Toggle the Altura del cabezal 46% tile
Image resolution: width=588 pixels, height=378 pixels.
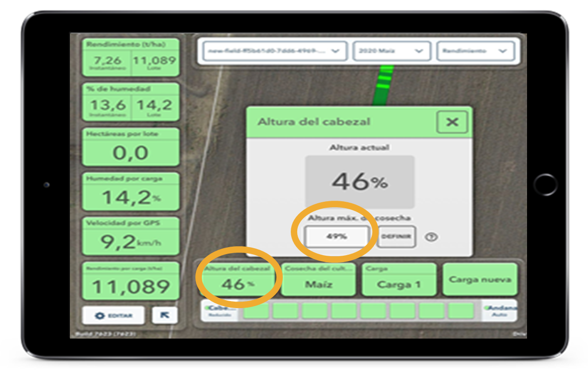240,280
